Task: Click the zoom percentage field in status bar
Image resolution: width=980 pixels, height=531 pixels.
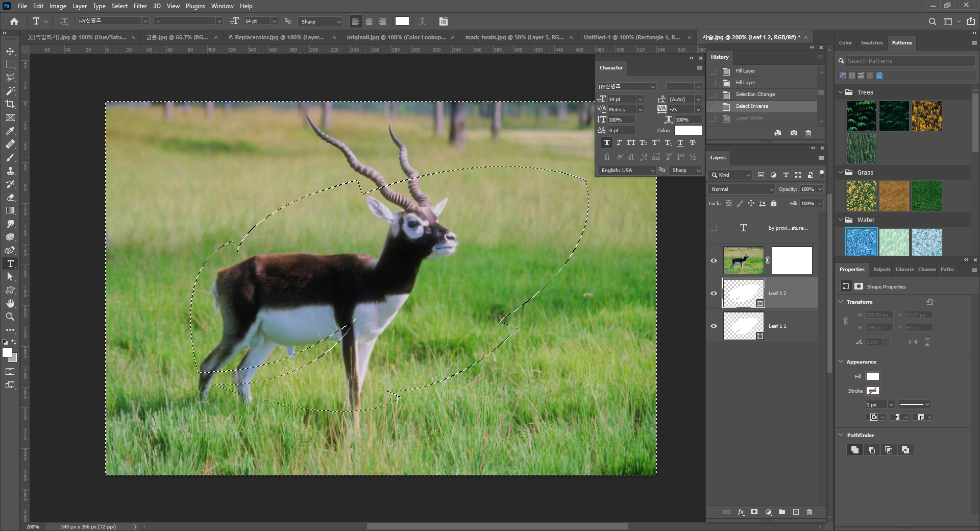Action: [x=33, y=526]
